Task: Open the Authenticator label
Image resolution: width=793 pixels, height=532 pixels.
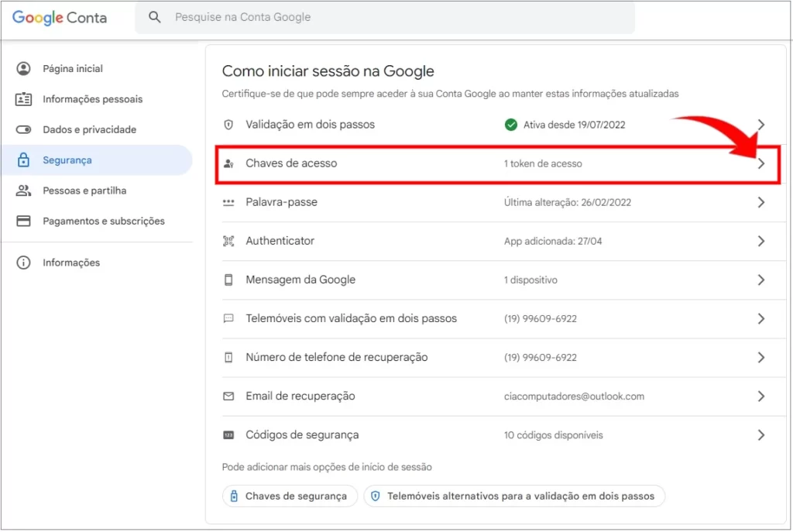Action: coord(280,241)
